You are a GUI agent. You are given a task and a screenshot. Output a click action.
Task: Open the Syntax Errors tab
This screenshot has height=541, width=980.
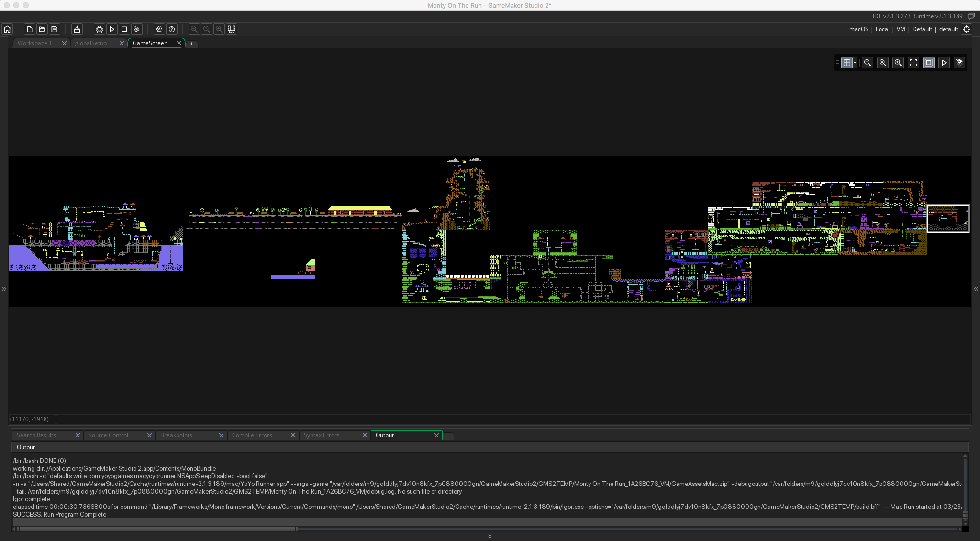[322, 435]
